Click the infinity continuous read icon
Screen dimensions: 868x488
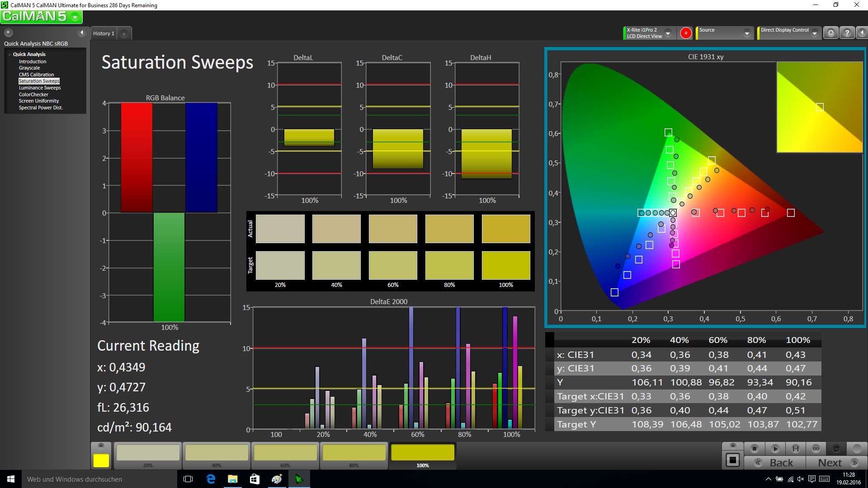click(x=816, y=449)
